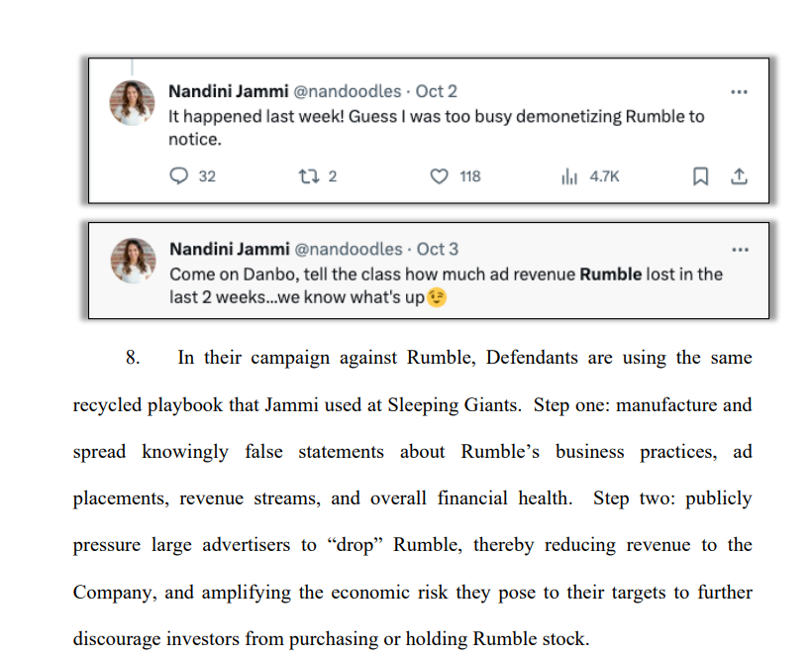Image resolution: width=812 pixels, height=660 pixels.
Task: Click the winking emoji in the Oct 3 tweet
Action: pos(437,297)
